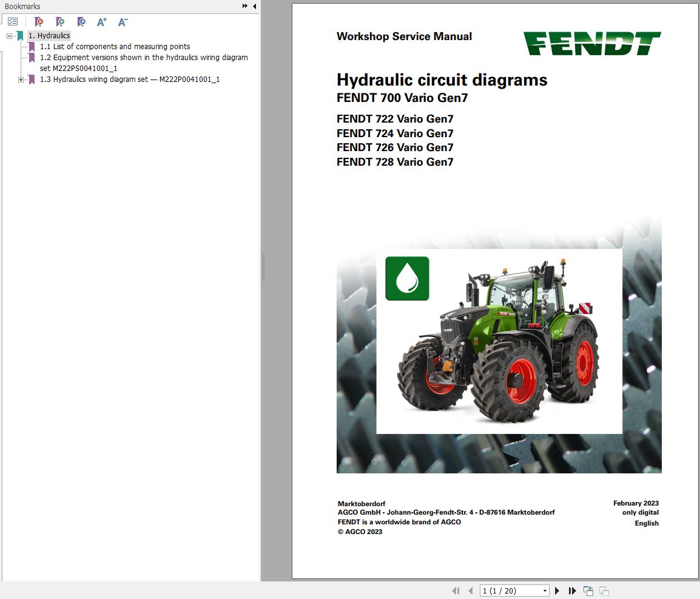Click the only digital label
Screen dimensions: 700x599
point(640,512)
